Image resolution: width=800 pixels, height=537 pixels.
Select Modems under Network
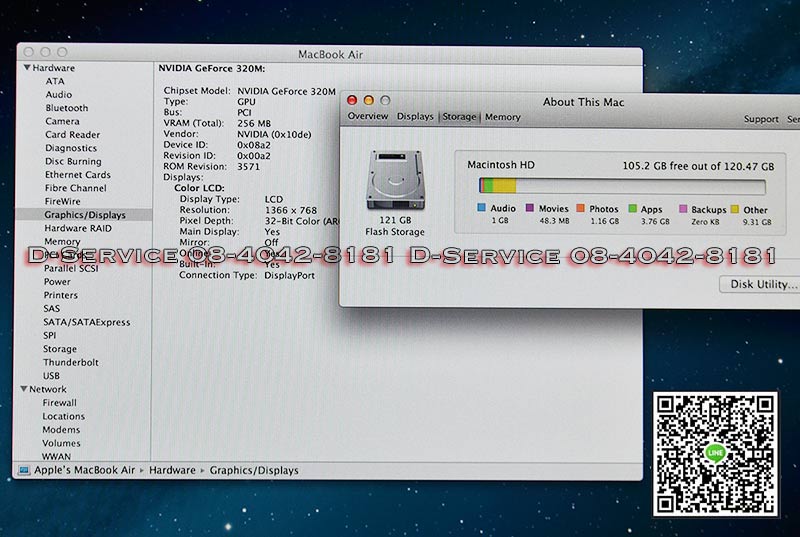tap(61, 429)
